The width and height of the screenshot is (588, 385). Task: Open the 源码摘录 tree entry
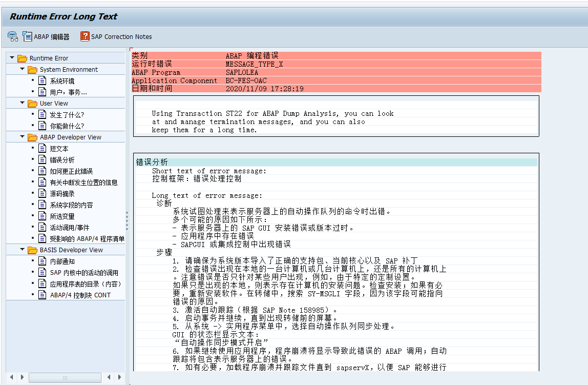[62, 194]
